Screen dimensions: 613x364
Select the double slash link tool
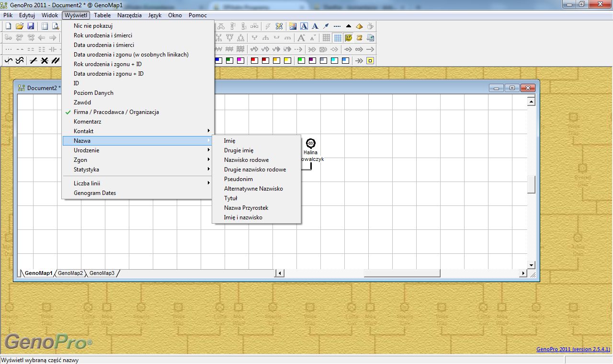click(x=56, y=60)
